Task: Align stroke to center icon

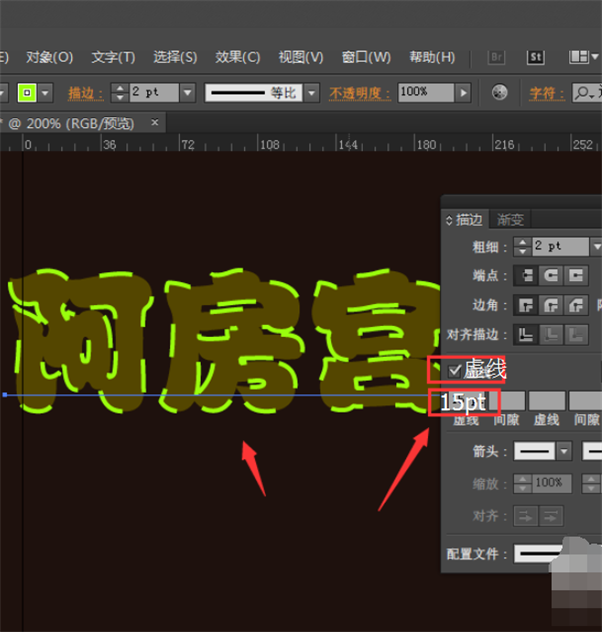Action: (x=526, y=335)
